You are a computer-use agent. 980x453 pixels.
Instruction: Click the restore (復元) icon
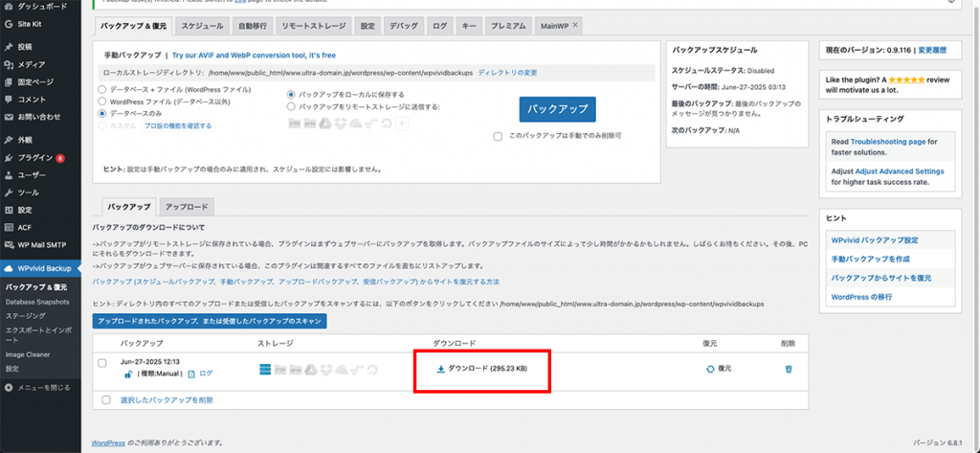click(709, 369)
